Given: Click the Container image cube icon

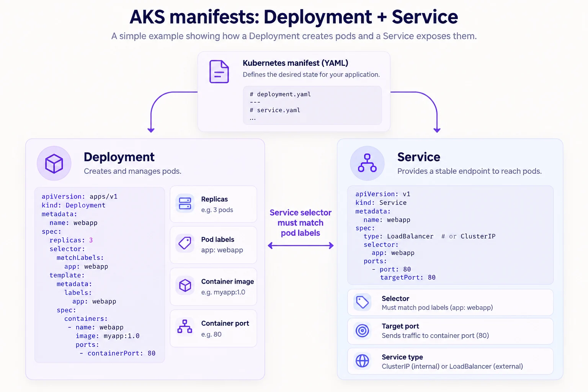Looking at the screenshot, I should pyautogui.click(x=185, y=285).
